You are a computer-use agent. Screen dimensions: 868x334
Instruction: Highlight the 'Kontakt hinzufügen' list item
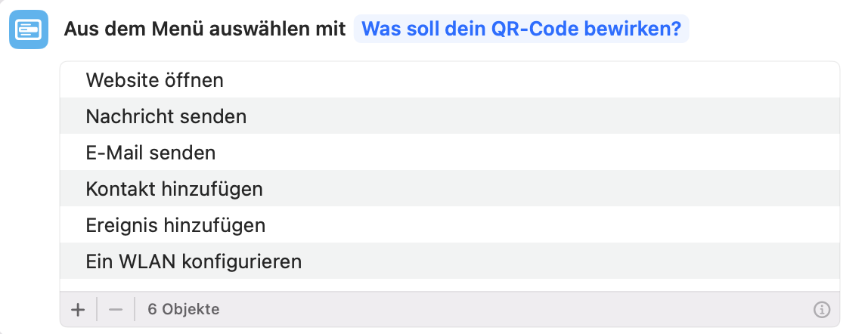click(x=449, y=189)
